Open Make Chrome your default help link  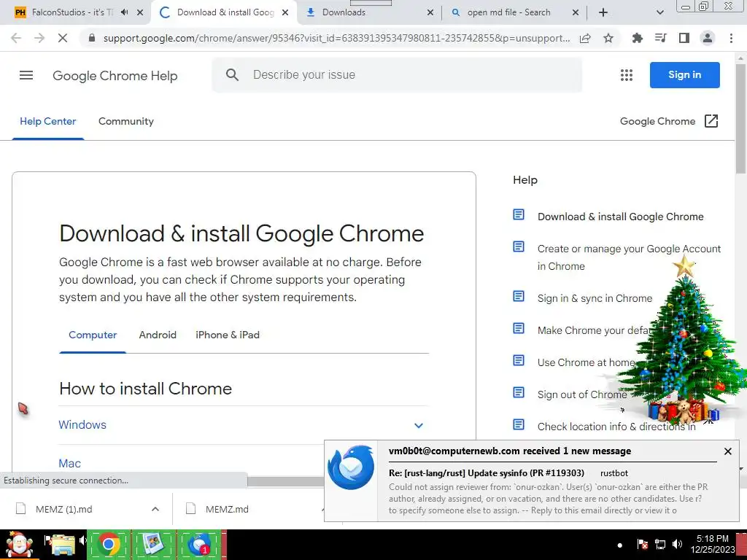tap(594, 330)
